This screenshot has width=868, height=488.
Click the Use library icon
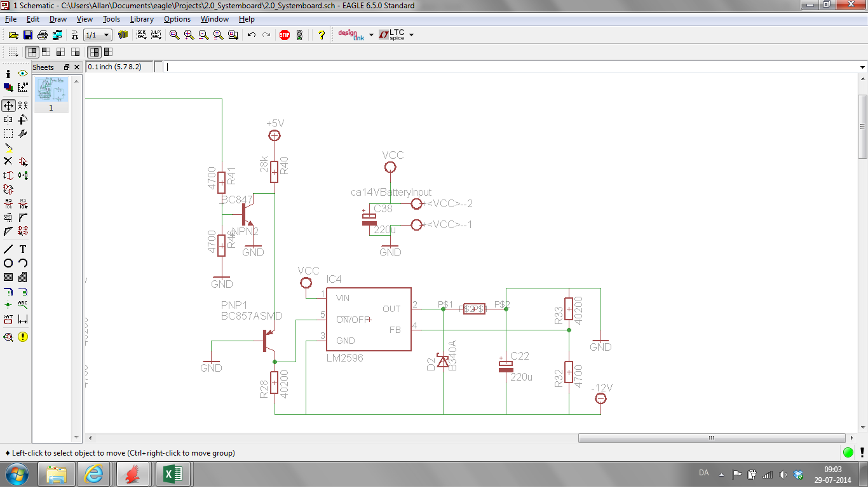point(123,35)
